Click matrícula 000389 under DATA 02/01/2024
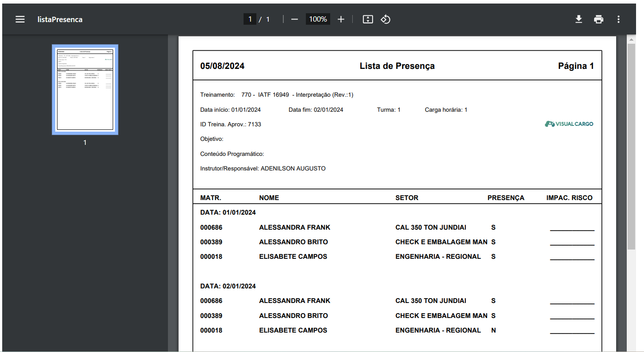644x352 pixels. coord(211,316)
